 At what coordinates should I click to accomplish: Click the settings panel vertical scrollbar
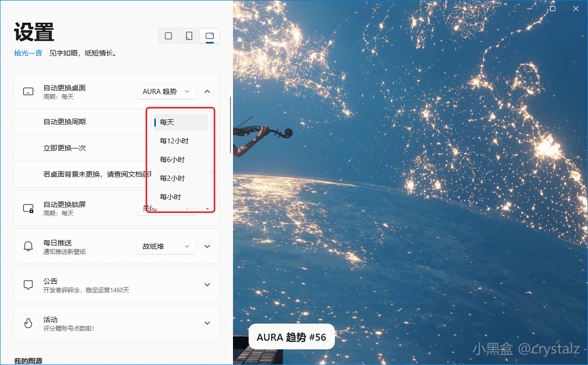pos(230,125)
